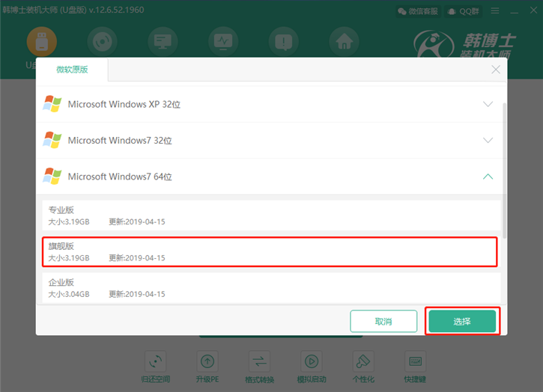The image size is (543, 392).
Task: Click the USB drive icon in top toolbar
Action: (41, 42)
